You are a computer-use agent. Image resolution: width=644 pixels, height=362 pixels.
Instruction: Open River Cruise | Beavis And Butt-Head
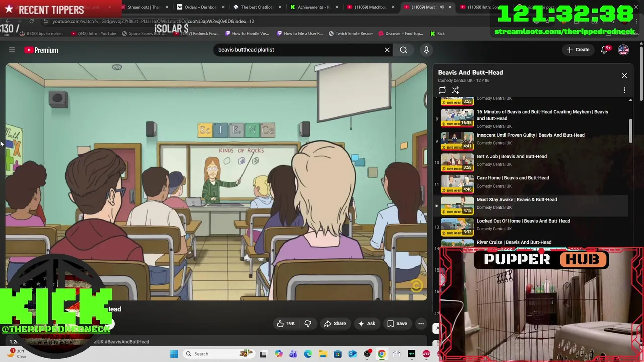click(514, 242)
